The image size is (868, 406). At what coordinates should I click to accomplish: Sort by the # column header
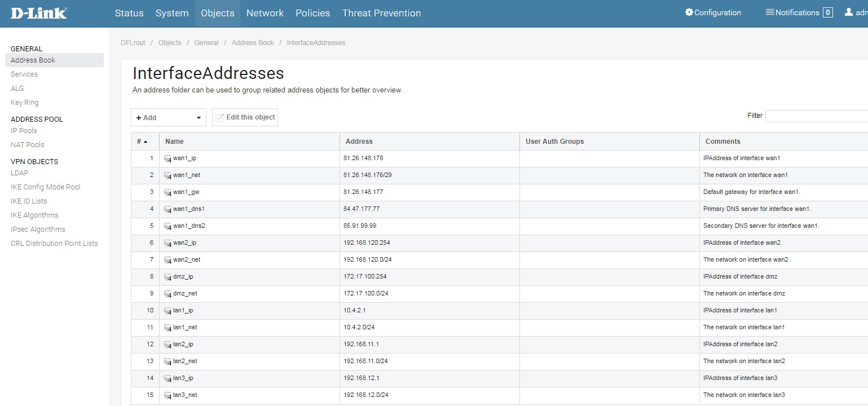pos(142,142)
